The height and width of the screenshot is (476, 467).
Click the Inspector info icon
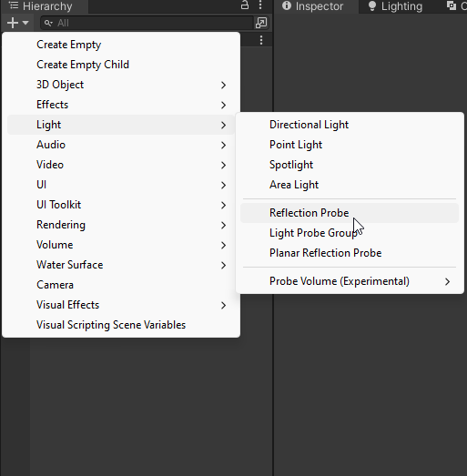point(287,5)
